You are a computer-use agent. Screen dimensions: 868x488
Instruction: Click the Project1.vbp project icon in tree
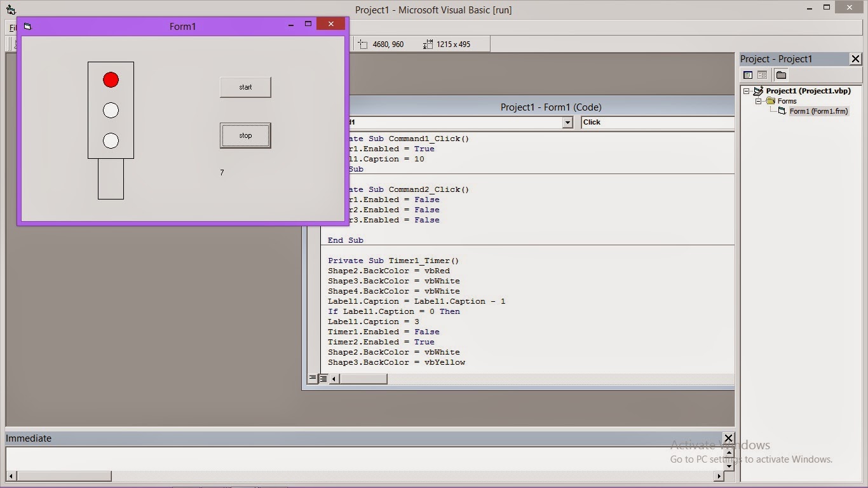[758, 91]
